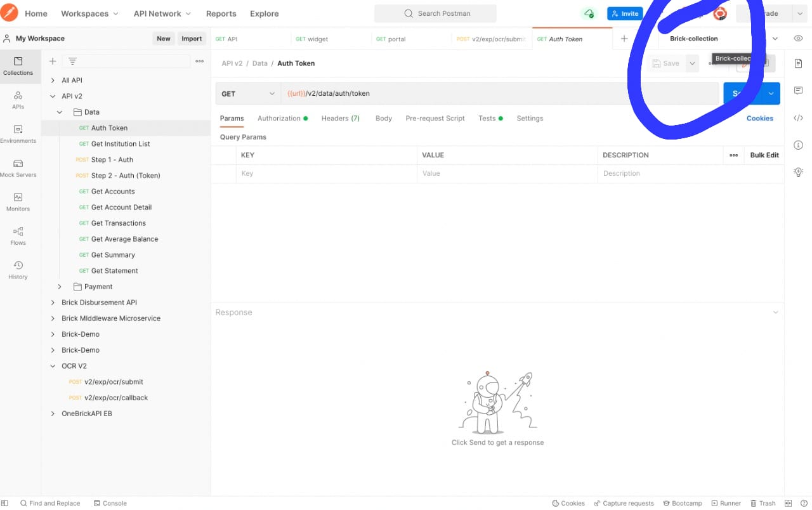This screenshot has height=510, width=812.
Task: Click the help question mark icon
Action: coord(804,503)
